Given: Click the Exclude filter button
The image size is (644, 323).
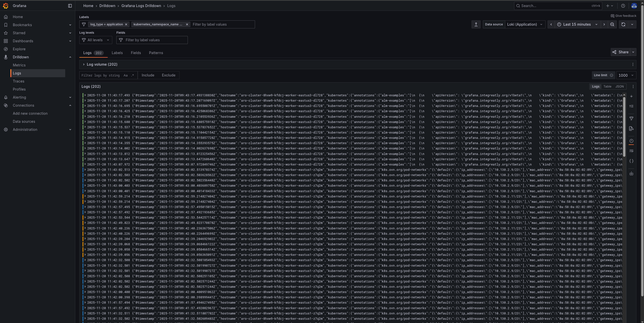Looking at the screenshot, I should [168, 75].
